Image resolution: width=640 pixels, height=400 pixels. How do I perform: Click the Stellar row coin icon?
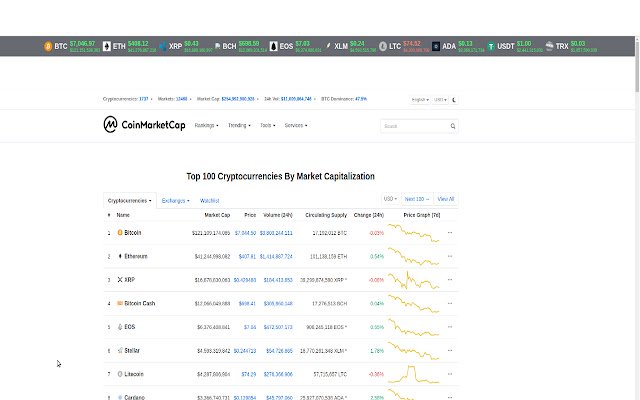120,350
